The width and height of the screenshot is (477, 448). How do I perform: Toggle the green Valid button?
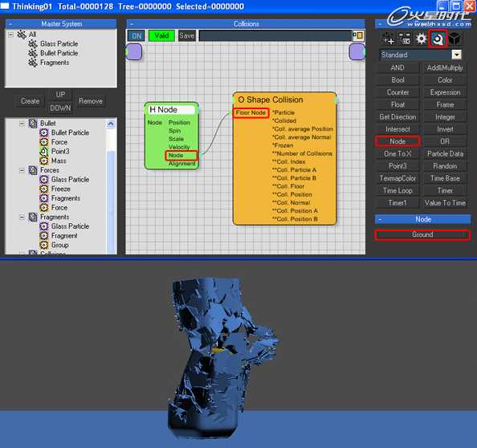point(161,36)
